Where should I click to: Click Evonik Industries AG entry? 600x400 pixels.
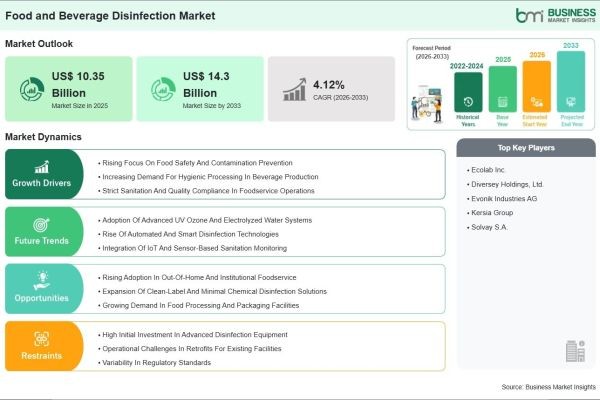504,199
